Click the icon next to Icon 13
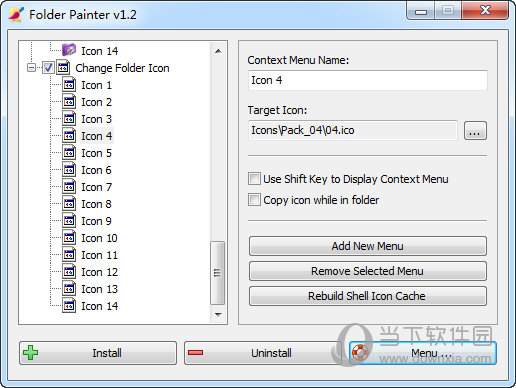This screenshot has height=388, width=516. point(69,289)
